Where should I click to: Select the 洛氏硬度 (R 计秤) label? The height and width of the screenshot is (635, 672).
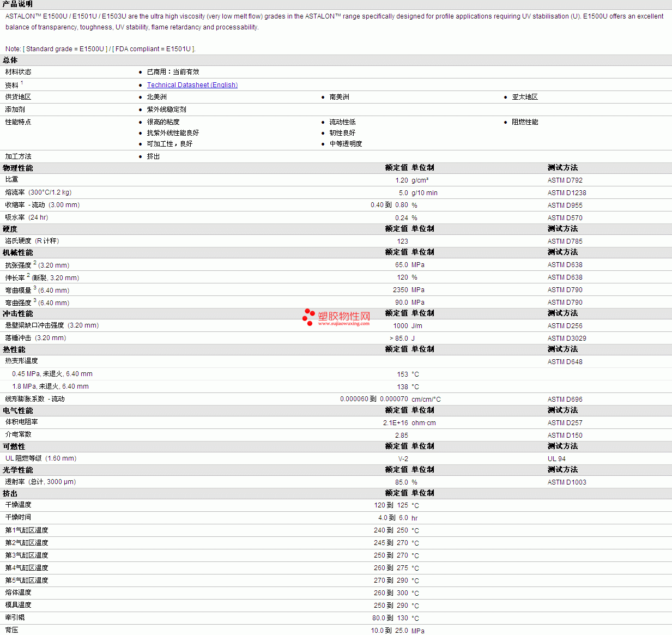(32, 241)
